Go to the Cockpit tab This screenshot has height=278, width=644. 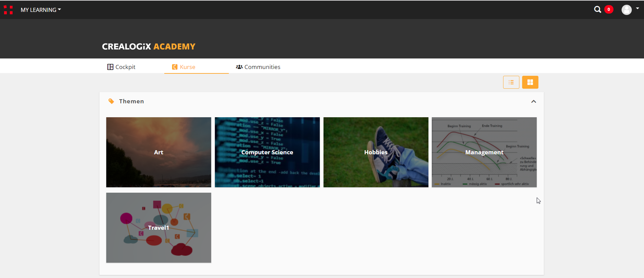[x=125, y=67]
